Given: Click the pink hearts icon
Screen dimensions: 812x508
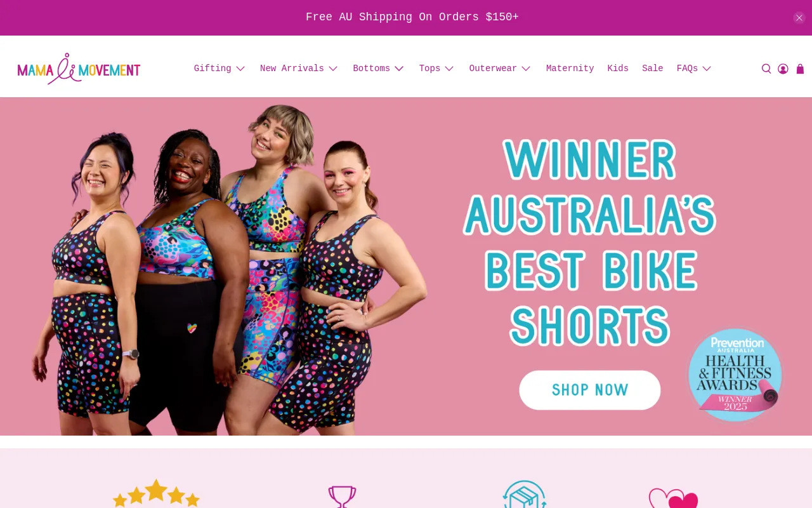Looking at the screenshot, I should 673,498.
